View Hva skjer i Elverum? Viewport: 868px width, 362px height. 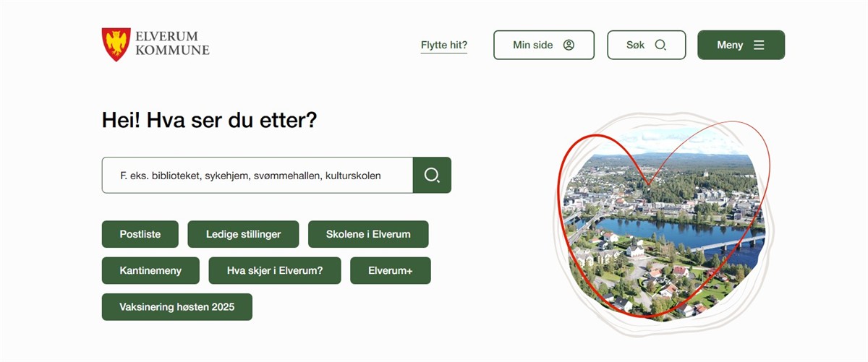[x=275, y=270]
